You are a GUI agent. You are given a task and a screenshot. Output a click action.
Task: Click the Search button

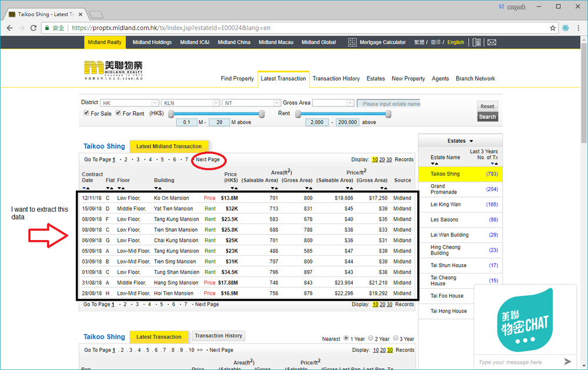[487, 117]
